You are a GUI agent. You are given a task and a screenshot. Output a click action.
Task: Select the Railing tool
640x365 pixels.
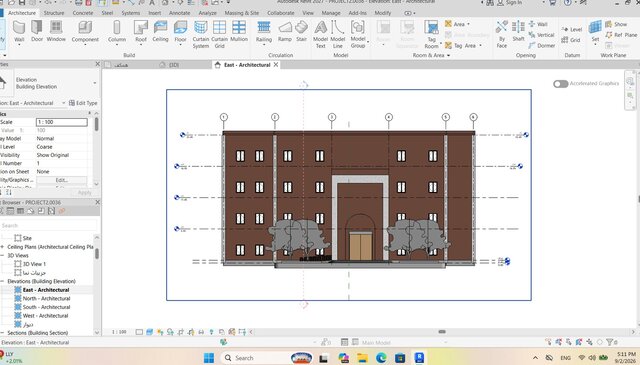(264, 32)
